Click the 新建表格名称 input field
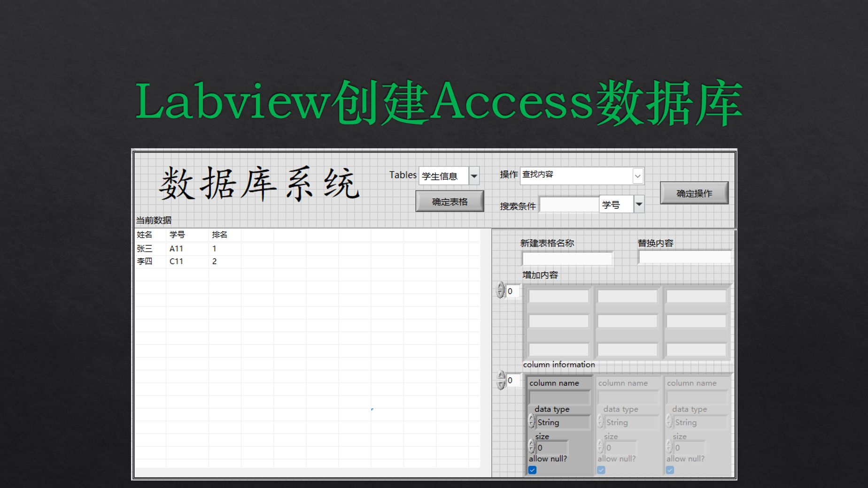The width and height of the screenshot is (868, 488). pos(567,259)
